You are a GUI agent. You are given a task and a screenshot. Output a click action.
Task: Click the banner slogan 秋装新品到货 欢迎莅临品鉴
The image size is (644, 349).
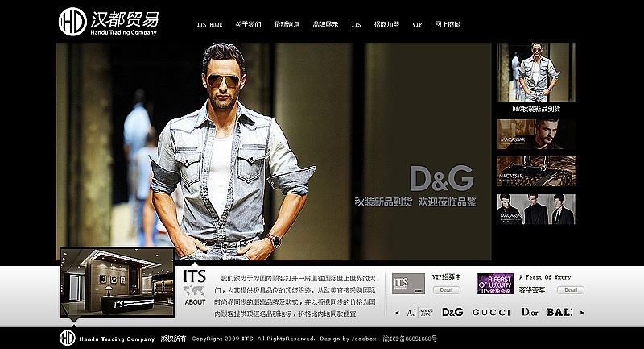pos(415,202)
